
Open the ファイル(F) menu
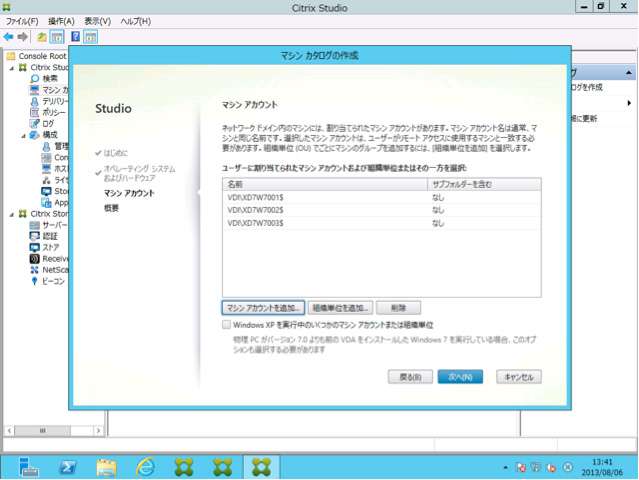point(22,21)
